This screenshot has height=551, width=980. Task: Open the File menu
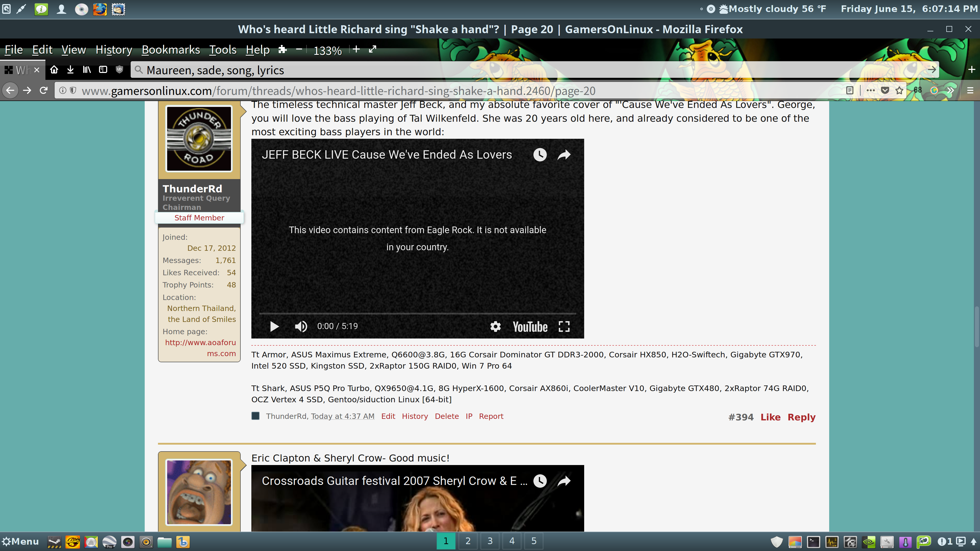[x=14, y=50]
